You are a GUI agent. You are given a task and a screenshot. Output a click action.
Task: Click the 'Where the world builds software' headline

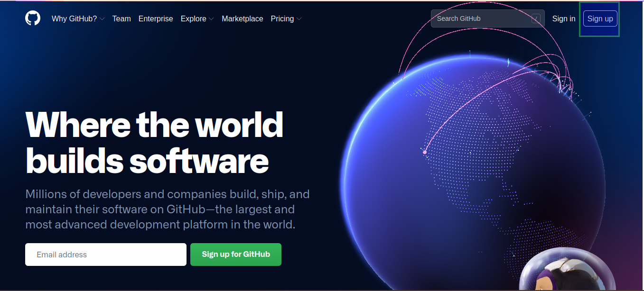tap(154, 142)
